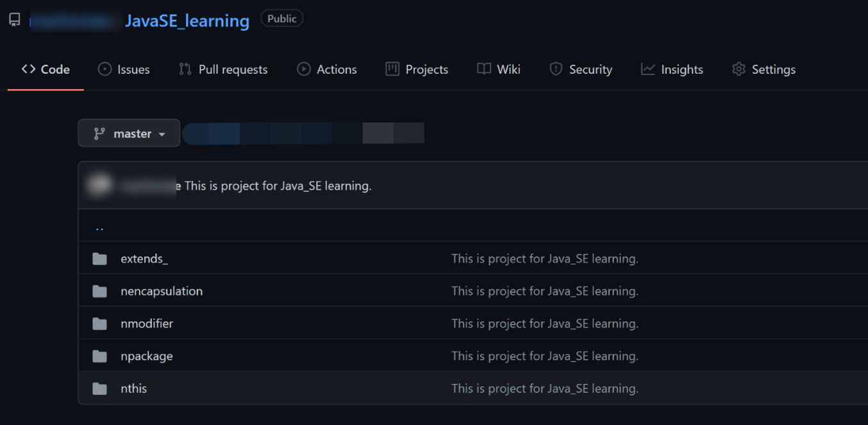Open the nthis folder

coord(133,388)
